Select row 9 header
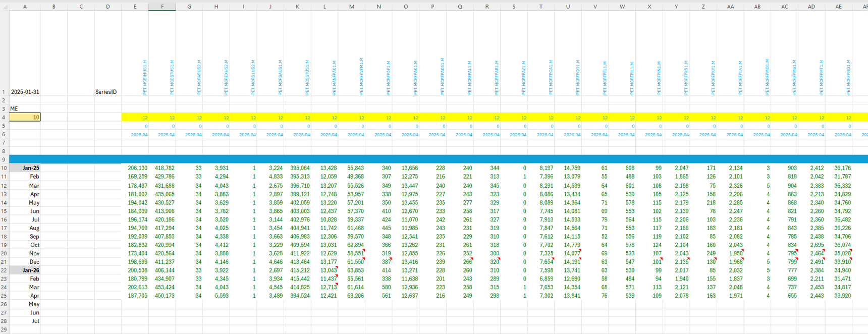 point(5,159)
